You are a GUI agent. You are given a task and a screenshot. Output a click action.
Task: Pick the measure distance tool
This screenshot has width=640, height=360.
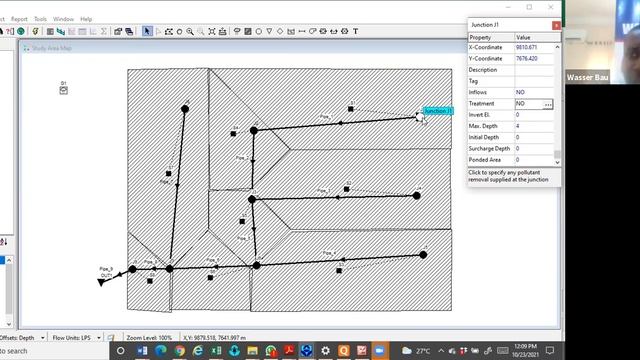tap(222, 31)
